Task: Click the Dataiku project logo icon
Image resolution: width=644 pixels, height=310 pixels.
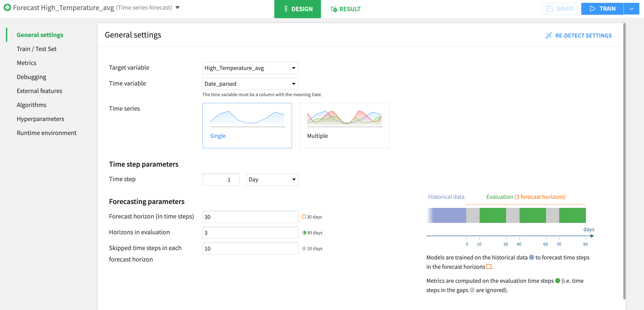Action: point(8,8)
